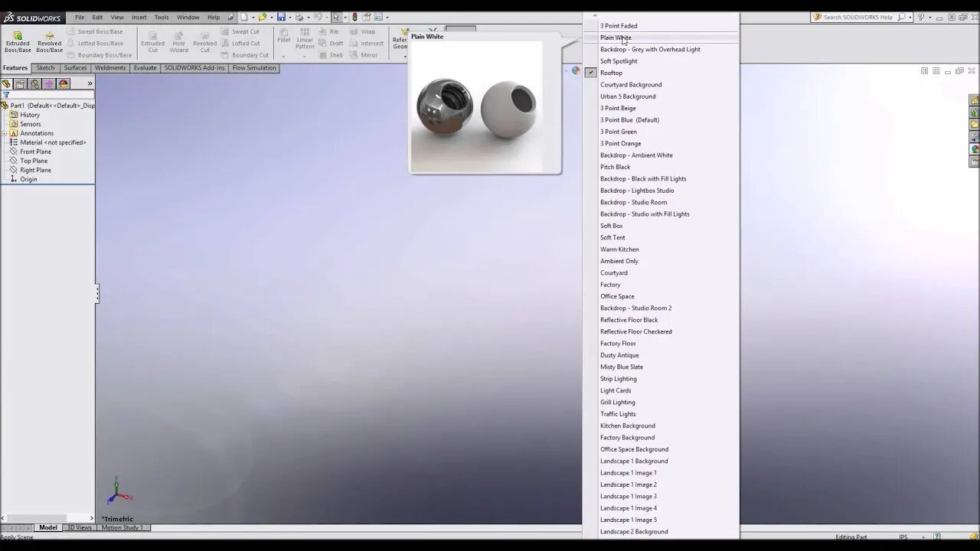This screenshot has width=980, height=551.
Task: Click the SOLIDWORKS Help question mark icon
Action: (921, 17)
